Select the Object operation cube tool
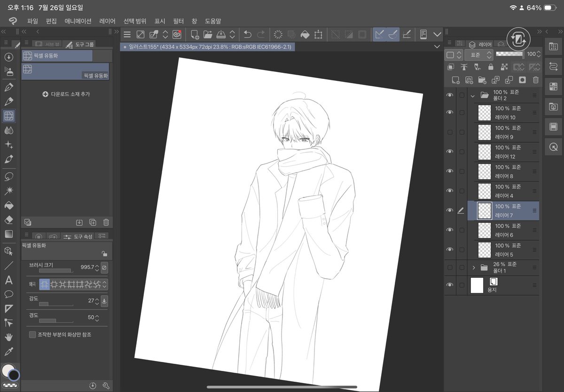 (x=8, y=251)
